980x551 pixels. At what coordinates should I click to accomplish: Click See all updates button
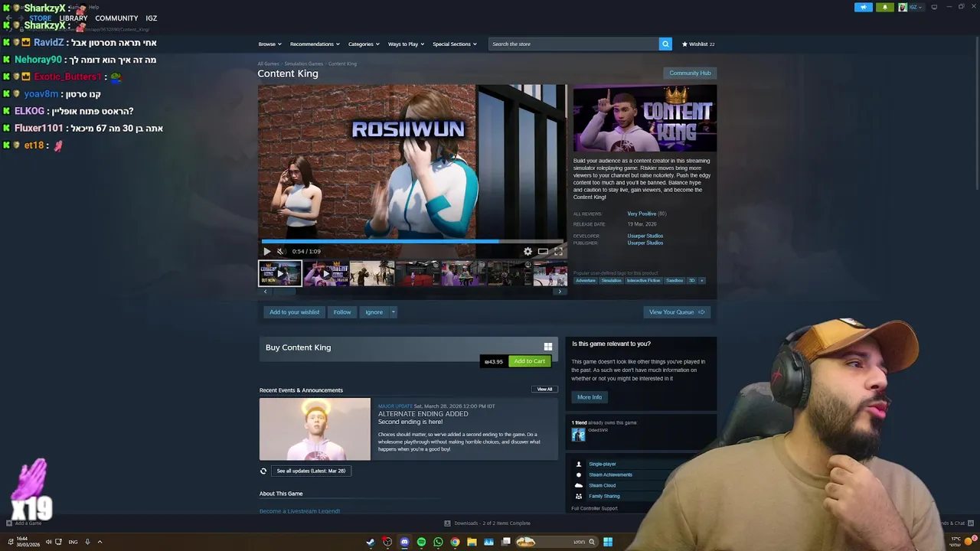coord(311,471)
